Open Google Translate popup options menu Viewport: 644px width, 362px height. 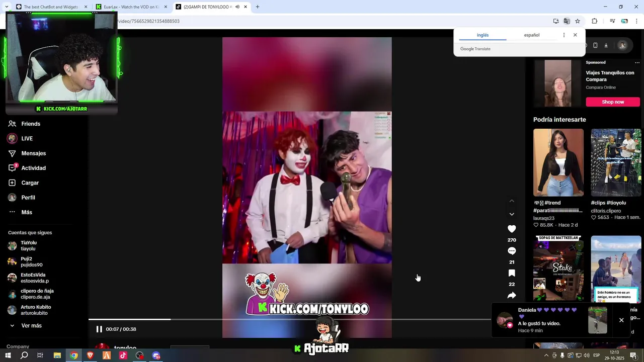click(563, 35)
